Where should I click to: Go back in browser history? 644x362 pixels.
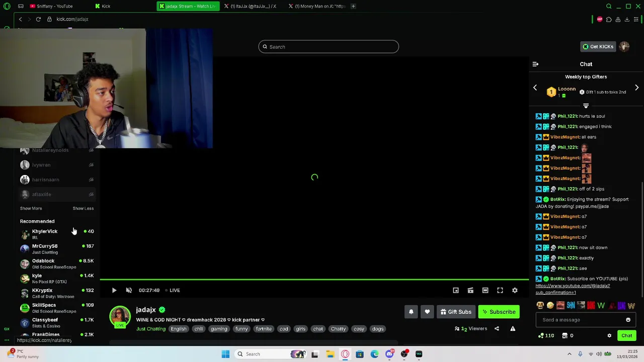tap(20, 19)
